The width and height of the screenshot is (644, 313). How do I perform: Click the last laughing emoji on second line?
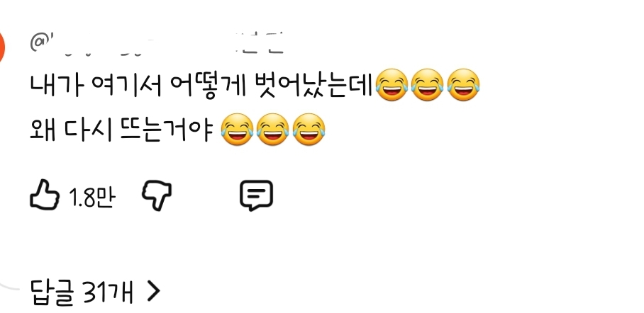coord(309,130)
